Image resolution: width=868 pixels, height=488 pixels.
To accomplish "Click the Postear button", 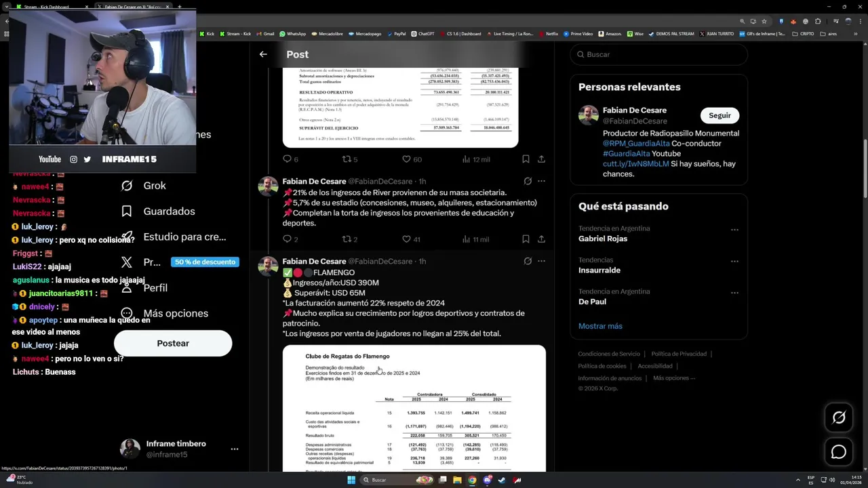I will click(x=173, y=344).
